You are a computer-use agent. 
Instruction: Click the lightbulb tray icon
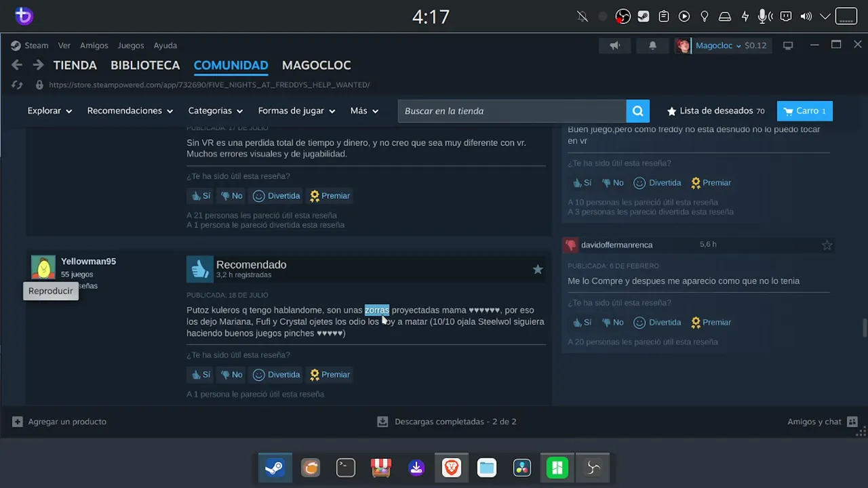[705, 16]
